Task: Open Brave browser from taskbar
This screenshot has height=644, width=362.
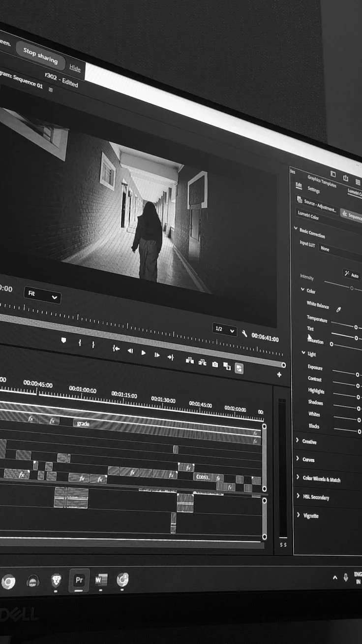Action: tap(57, 580)
